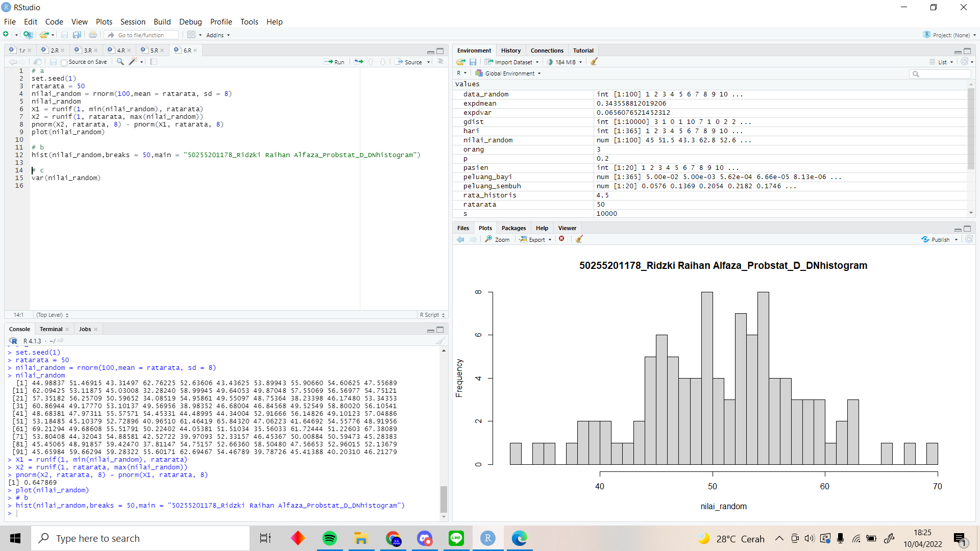980x551 pixels.
Task: Open Microsoft Edge from the taskbar
Action: click(x=519, y=538)
